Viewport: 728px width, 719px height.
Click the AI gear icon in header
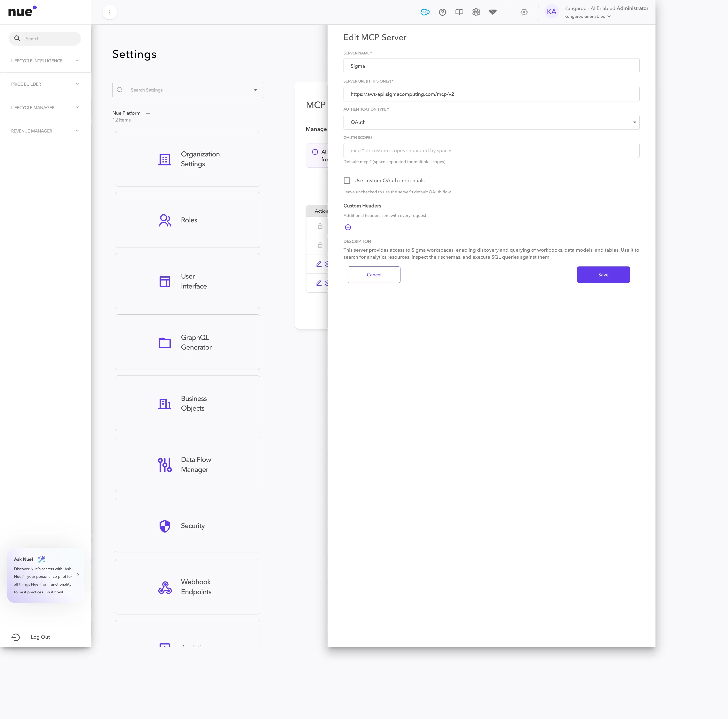(476, 12)
